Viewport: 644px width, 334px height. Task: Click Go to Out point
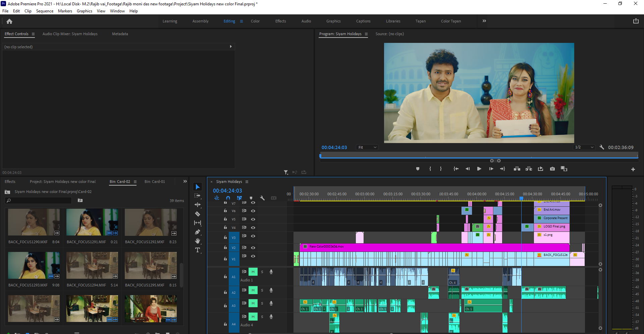click(502, 169)
